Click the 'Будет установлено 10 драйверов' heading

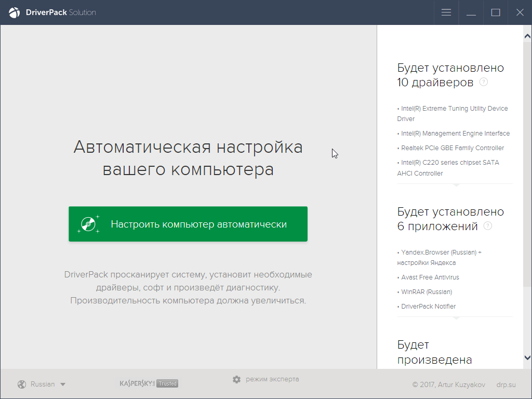click(x=450, y=75)
